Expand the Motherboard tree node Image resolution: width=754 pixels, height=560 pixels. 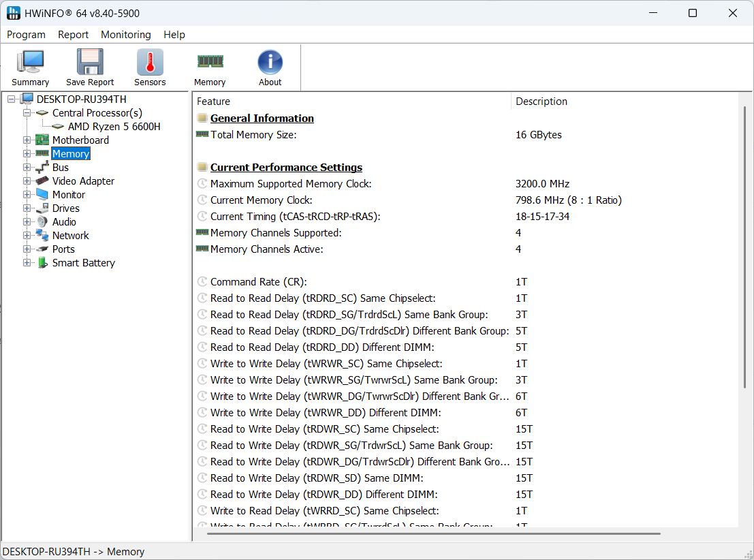click(x=27, y=140)
